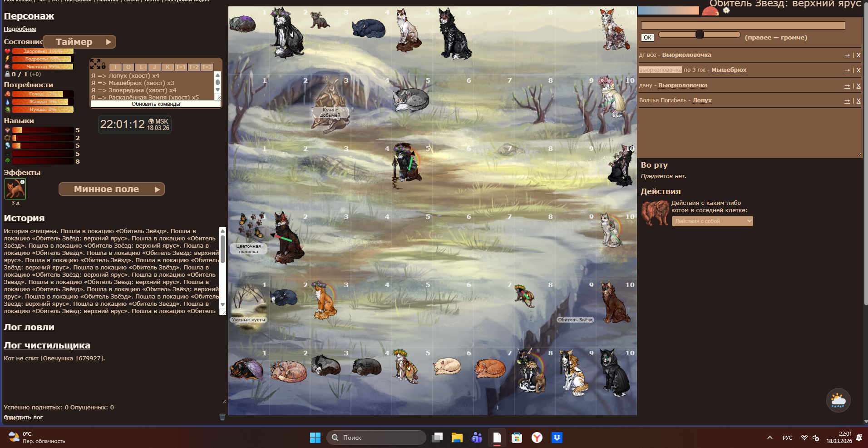The width and height of the screenshot is (868, 448).
Task: Click the I command button
Action: pyautogui.click(x=115, y=67)
